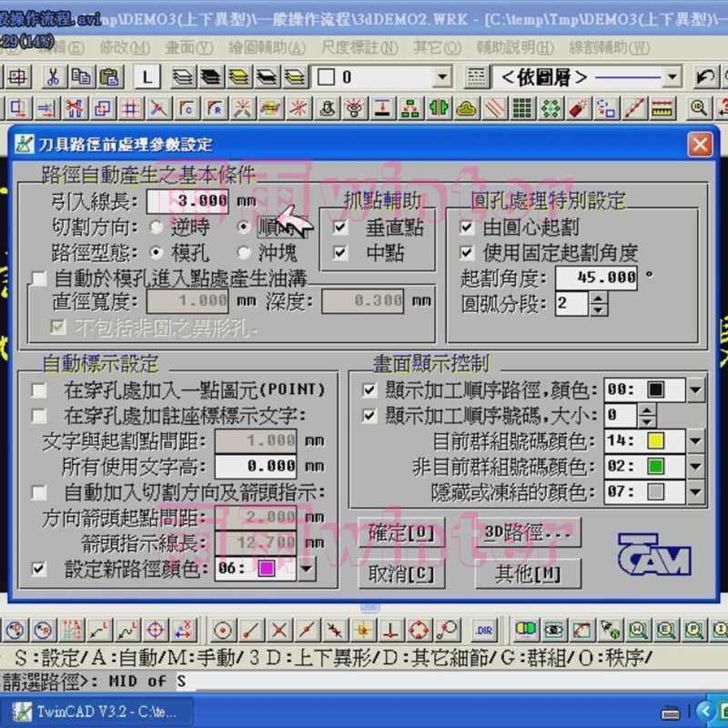Click the copy icon in top toolbar
This screenshot has width=728, height=728.
pyautogui.click(x=81, y=77)
